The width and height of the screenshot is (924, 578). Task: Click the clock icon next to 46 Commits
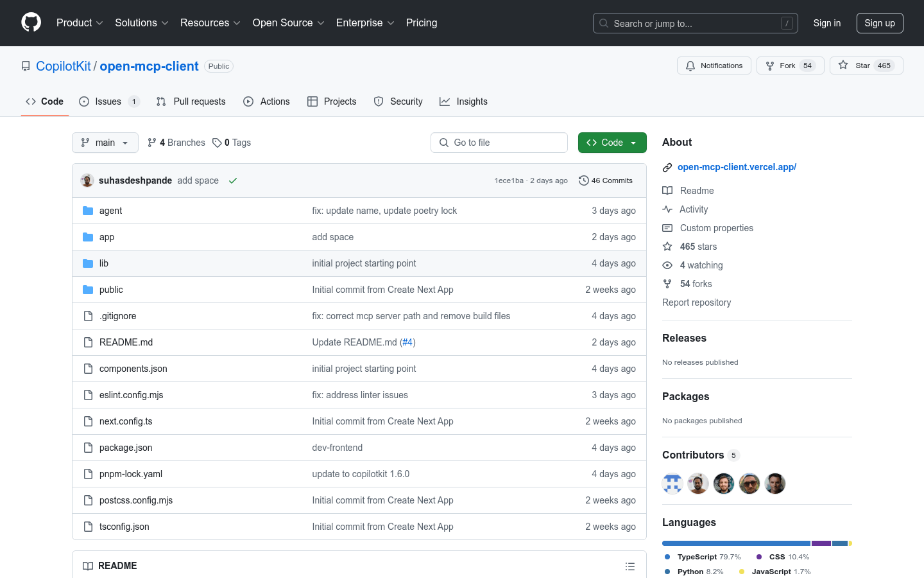(583, 180)
